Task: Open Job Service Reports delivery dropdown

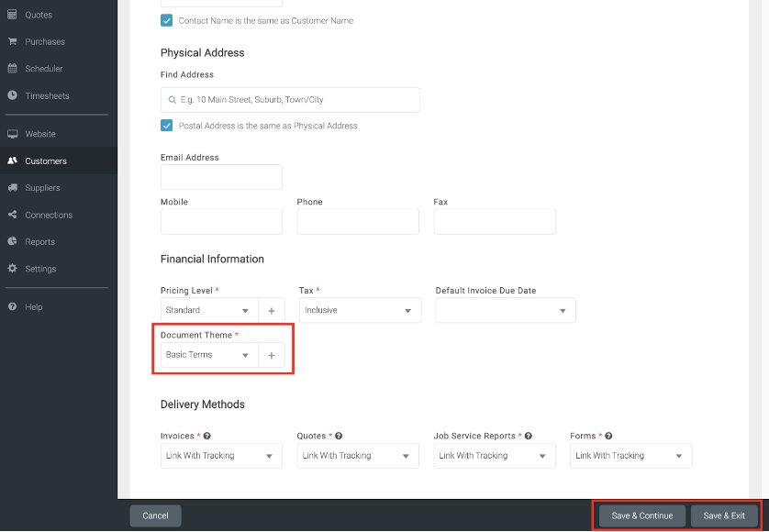Action: (495, 456)
